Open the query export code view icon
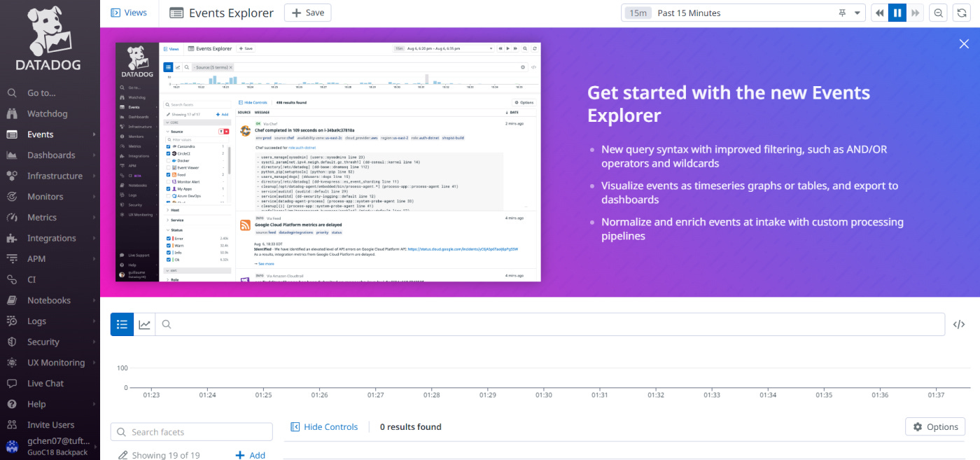Viewport: 980px width, 460px height. click(x=958, y=324)
